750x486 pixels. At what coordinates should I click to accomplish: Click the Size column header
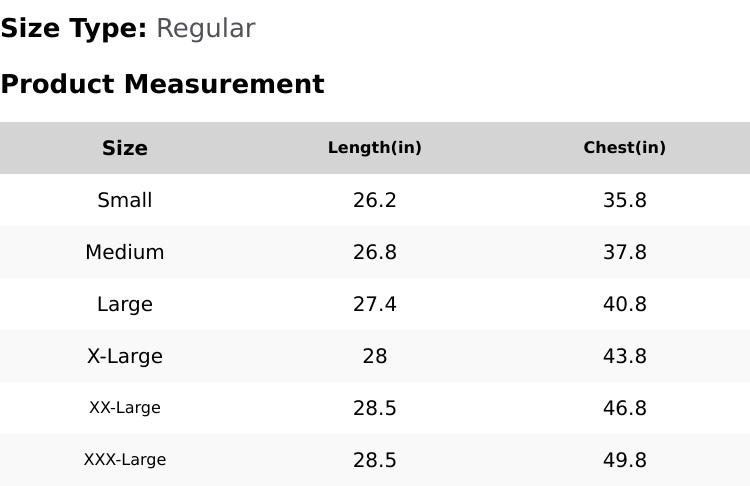[x=125, y=148]
